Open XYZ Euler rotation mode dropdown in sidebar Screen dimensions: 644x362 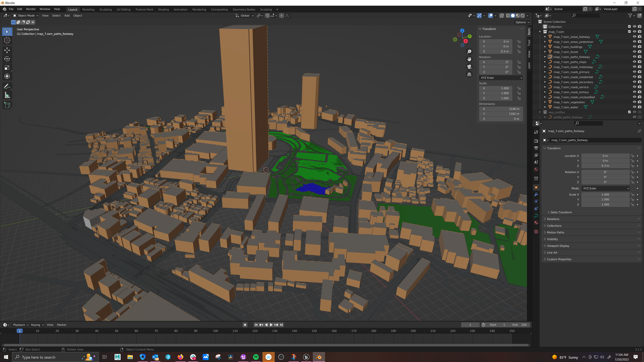[501, 78]
